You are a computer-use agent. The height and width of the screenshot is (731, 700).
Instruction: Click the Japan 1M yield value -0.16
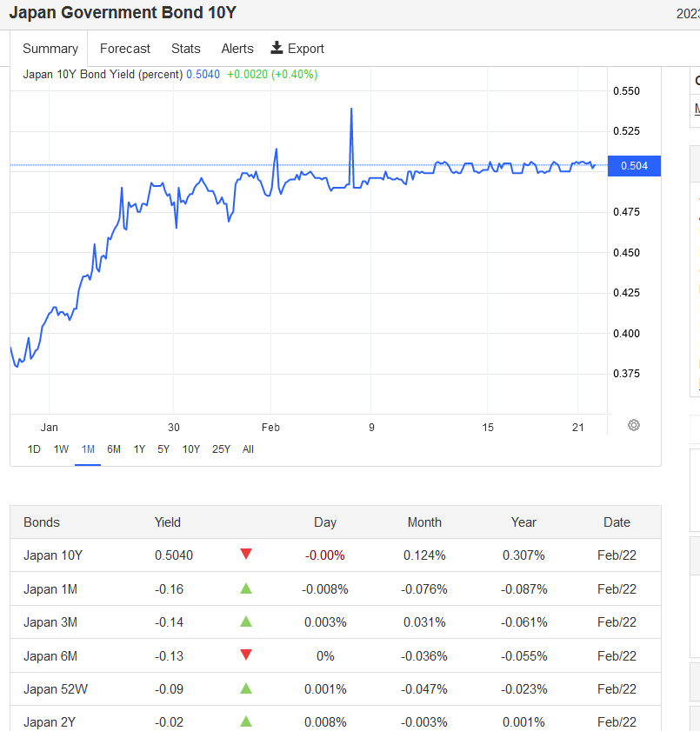(x=170, y=589)
